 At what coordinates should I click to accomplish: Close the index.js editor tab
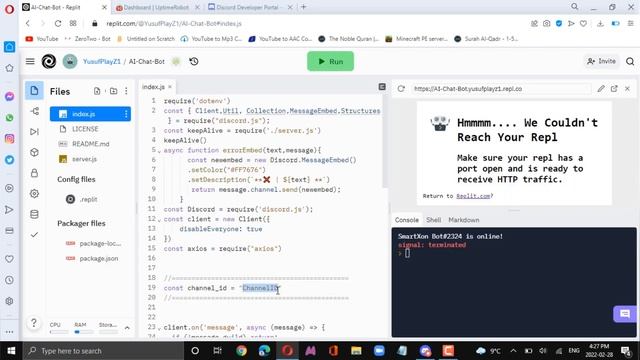(170, 87)
